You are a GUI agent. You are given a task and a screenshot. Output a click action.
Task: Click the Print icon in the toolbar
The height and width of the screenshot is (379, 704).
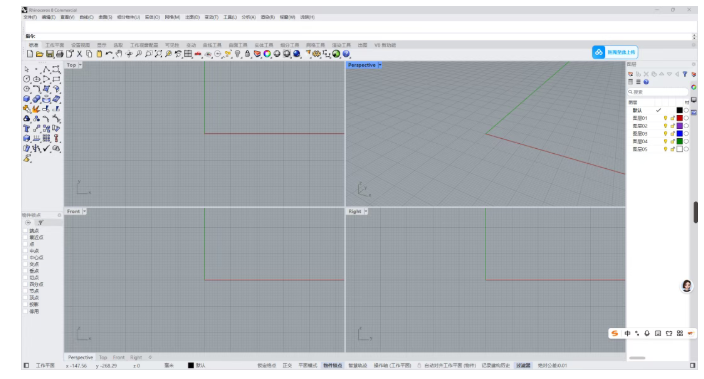click(59, 54)
